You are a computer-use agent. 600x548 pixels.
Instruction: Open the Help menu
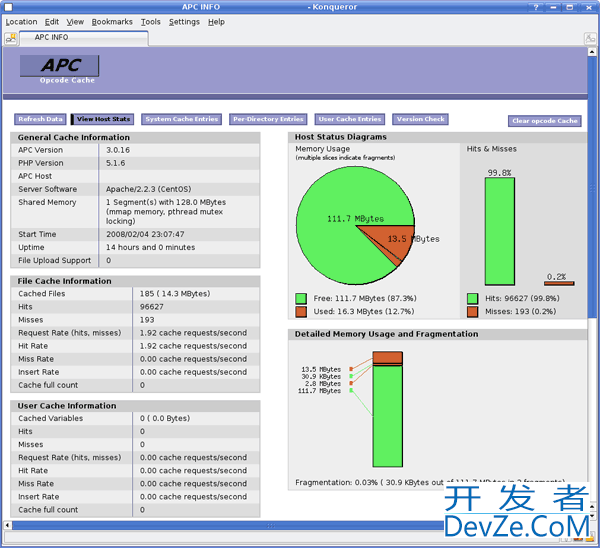(x=217, y=22)
